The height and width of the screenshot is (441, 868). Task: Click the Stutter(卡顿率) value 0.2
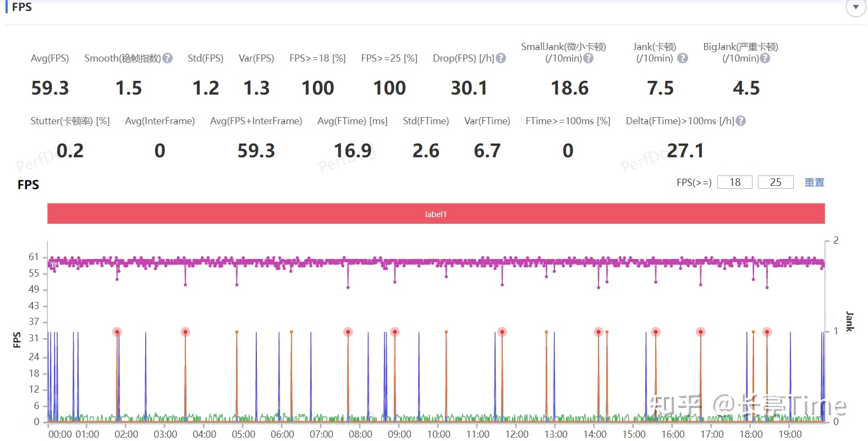[70, 151]
